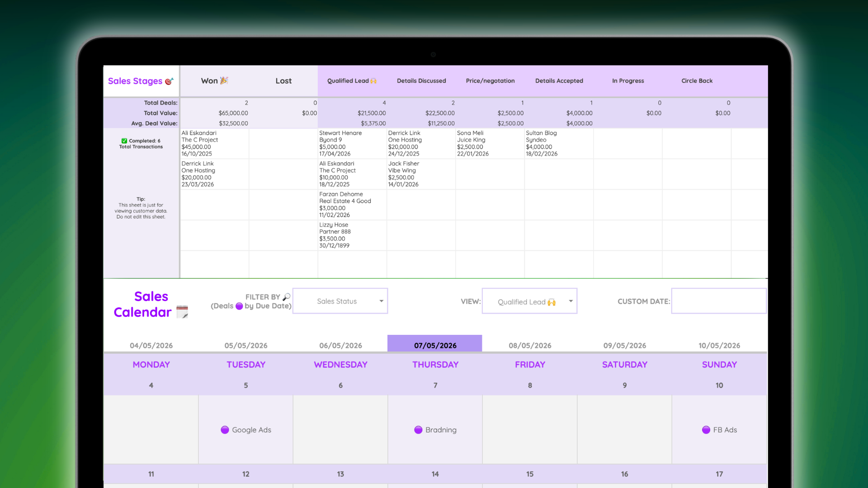Open the Qualified Lead view dropdown
This screenshot has width=868, height=488.
[x=530, y=301]
